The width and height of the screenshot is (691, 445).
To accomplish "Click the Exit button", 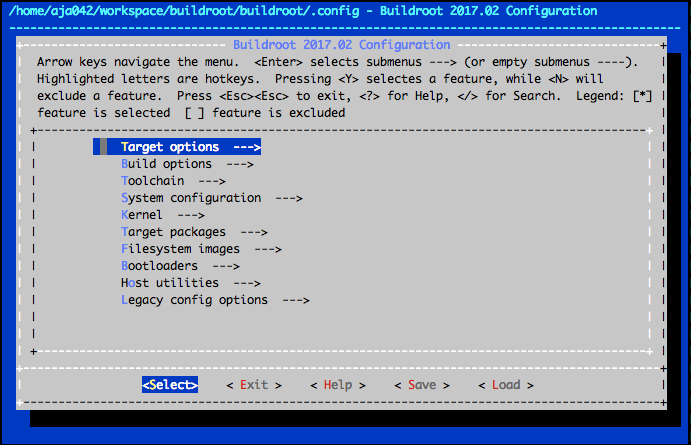I will click(254, 385).
